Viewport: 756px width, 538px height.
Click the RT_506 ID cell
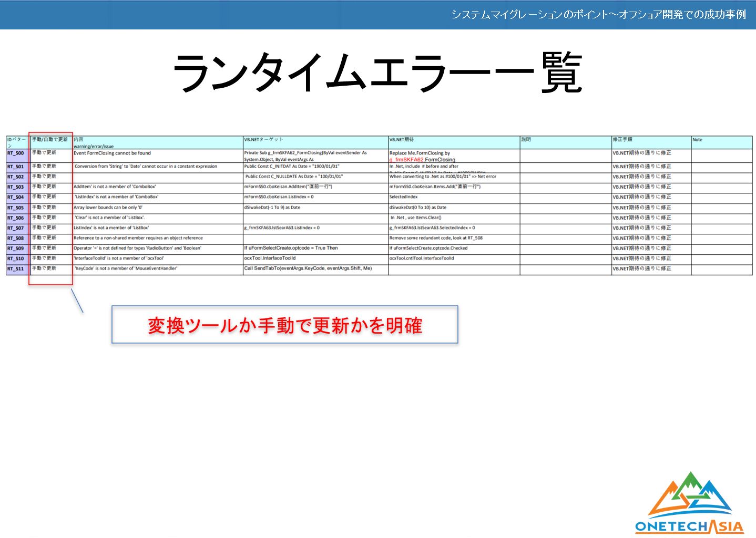point(18,218)
